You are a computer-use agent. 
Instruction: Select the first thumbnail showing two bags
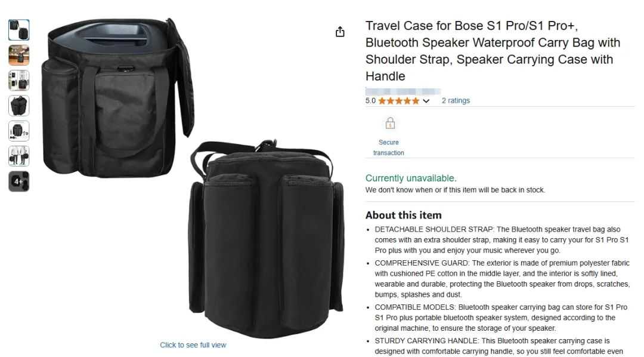(x=19, y=30)
